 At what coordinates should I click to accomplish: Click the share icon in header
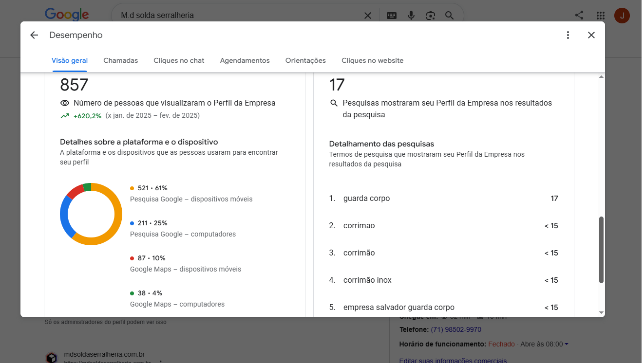click(x=579, y=16)
